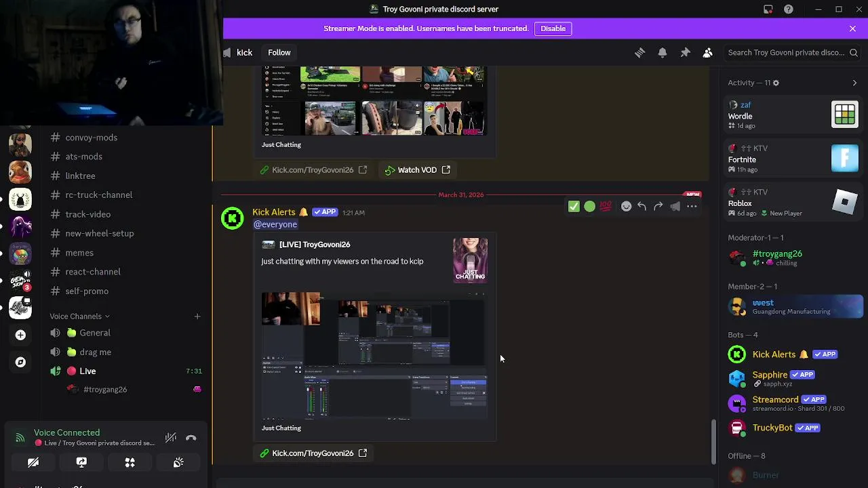868x488 pixels.
Task: Open pinned messages pin icon
Action: pos(685,53)
